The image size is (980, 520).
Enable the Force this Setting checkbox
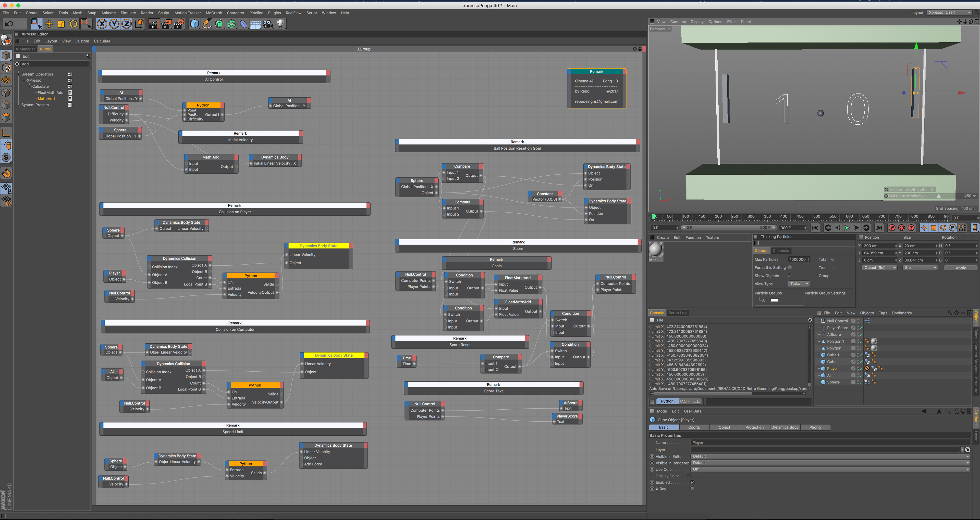[790, 267]
